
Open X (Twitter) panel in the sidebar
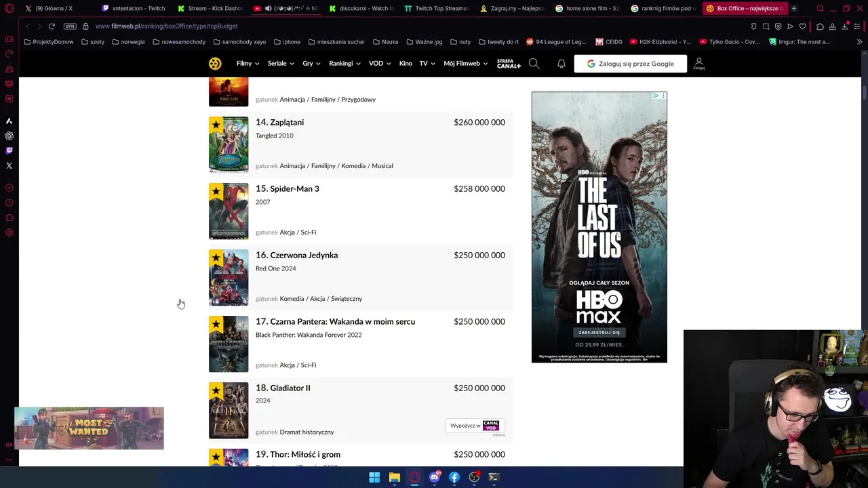(x=9, y=165)
